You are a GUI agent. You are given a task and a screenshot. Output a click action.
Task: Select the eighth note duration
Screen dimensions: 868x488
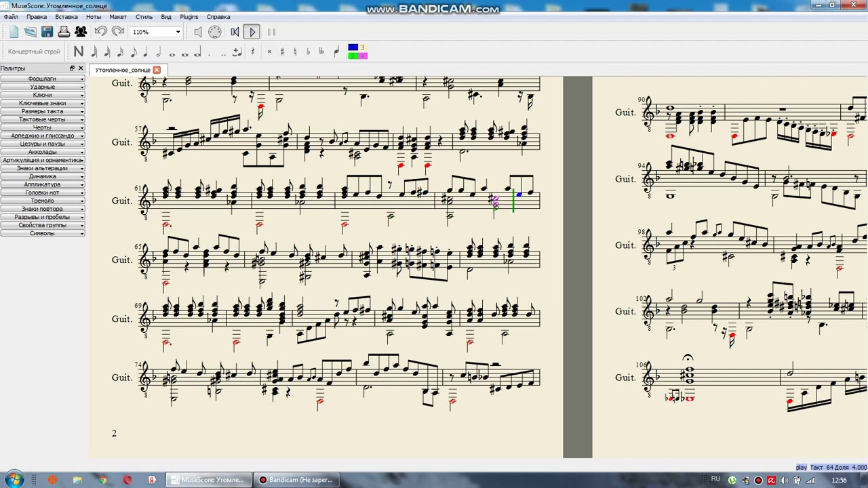click(x=133, y=52)
